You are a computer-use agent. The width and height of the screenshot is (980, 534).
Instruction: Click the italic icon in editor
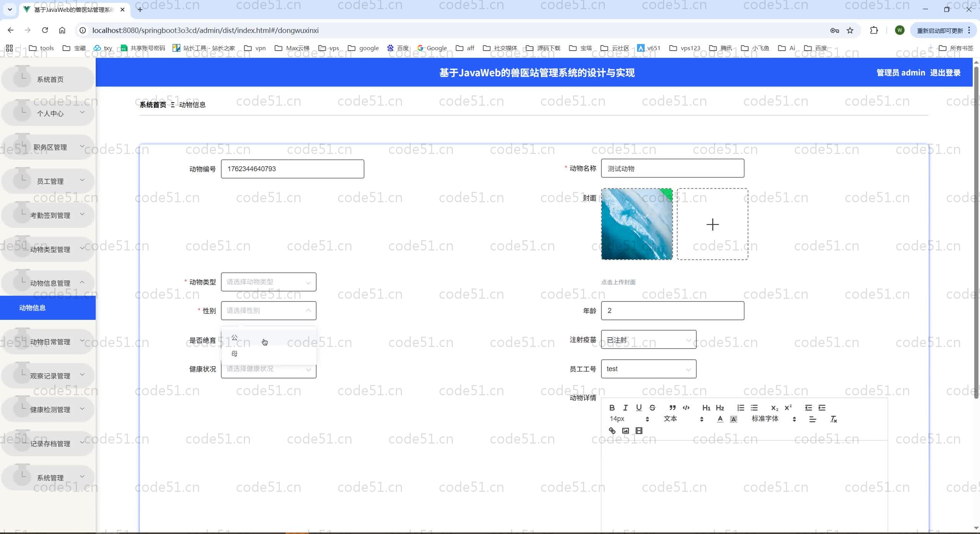pos(625,408)
